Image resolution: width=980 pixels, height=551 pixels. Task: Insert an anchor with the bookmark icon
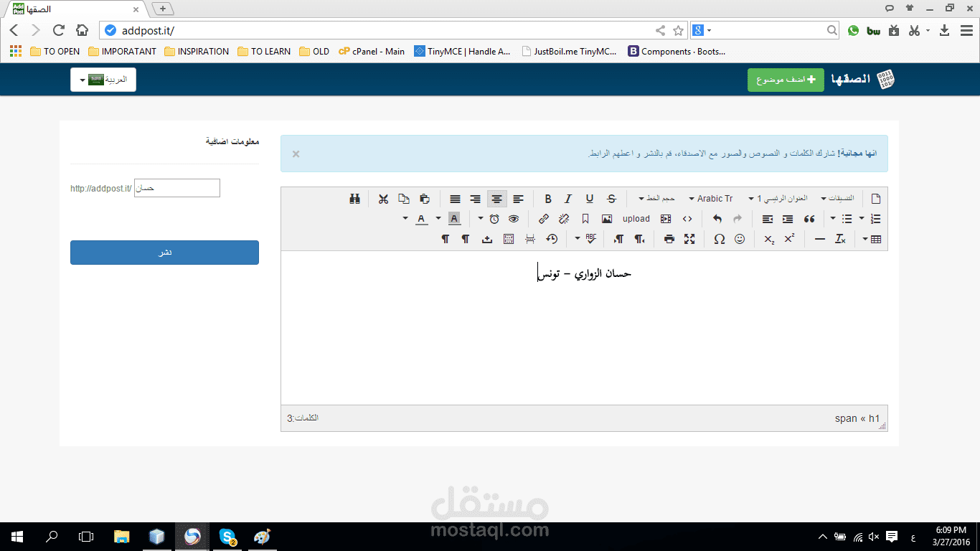[x=585, y=219]
